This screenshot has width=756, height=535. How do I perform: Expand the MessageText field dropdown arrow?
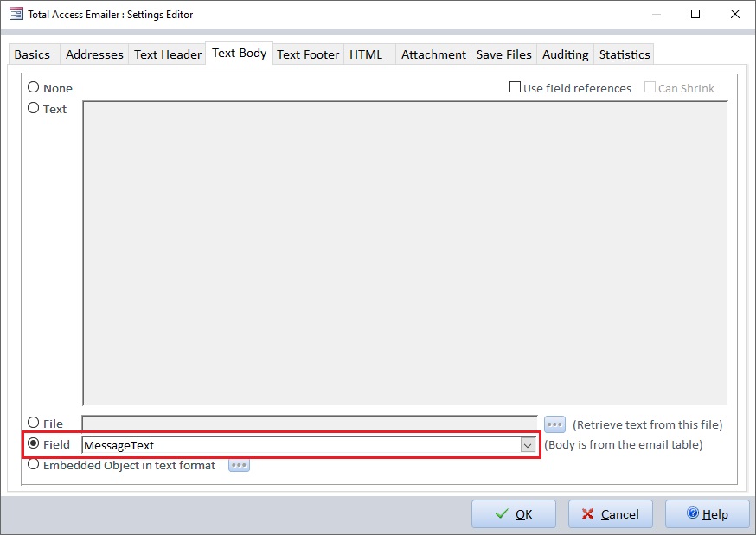(528, 445)
